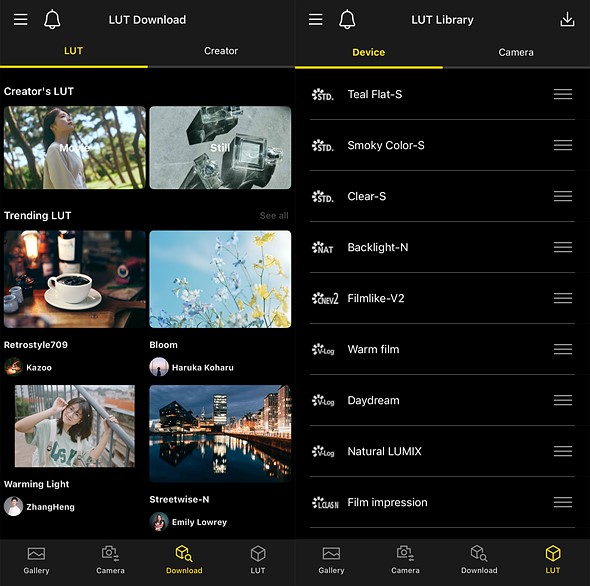The image size is (590, 586).
Task: Open Download in LUT Library bottom bar
Action: 479,560
